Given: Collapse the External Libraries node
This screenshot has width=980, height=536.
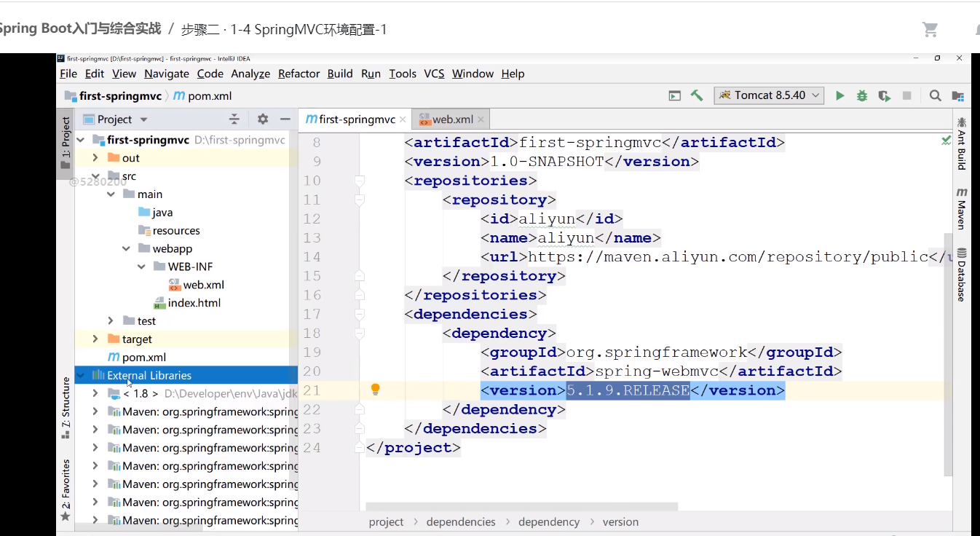Looking at the screenshot, I should 80,376.
